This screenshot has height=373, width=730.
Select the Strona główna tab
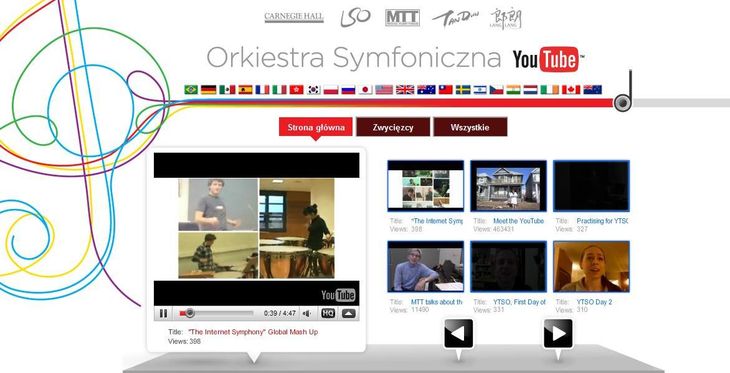[316, 127]
